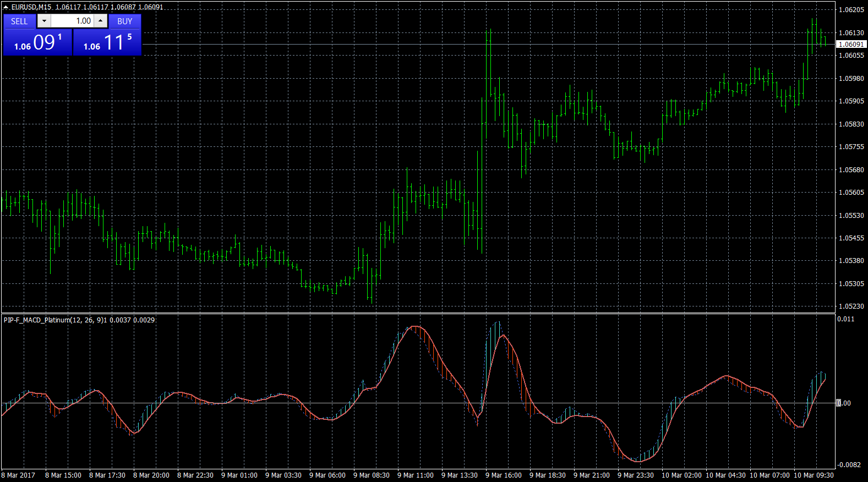Click the BUY button

click(125, 21)
